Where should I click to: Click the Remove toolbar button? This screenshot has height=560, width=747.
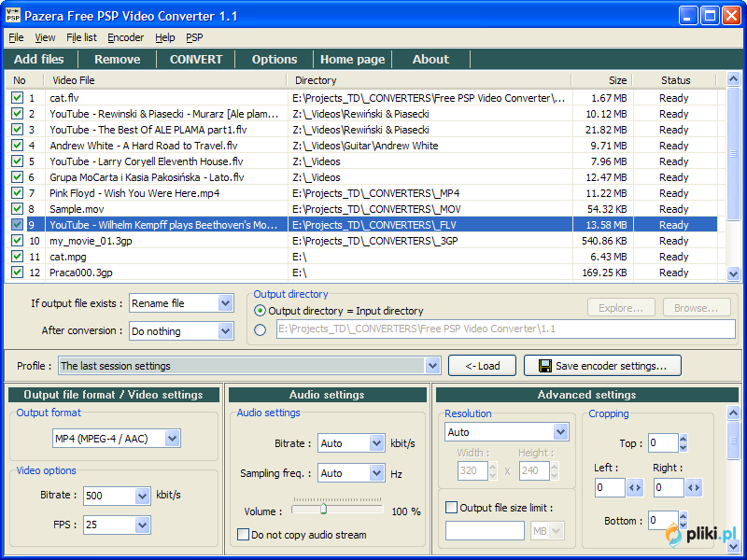click(x=118, y=59)
